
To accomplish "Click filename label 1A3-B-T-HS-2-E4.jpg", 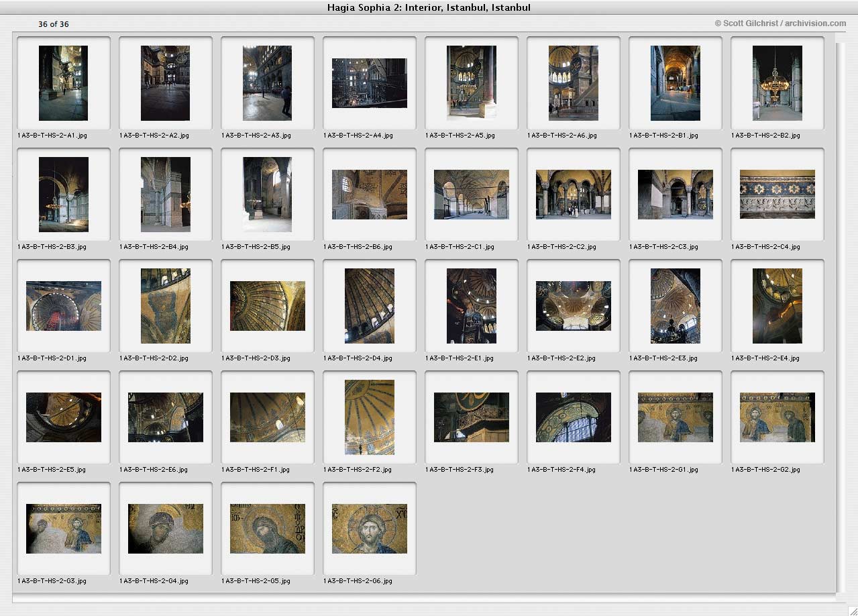I will (x=766, y=358).
